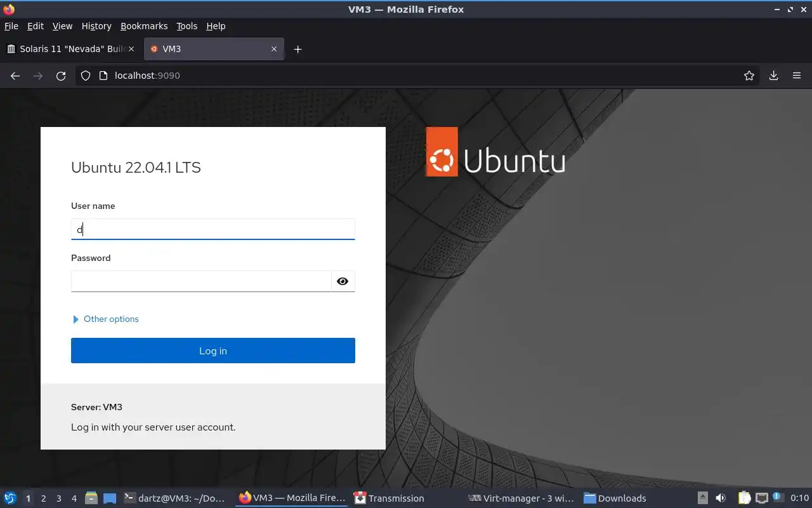812x508 pixels.
Task: Open the clipboard manager tray icon
Action: click(744, 498)
